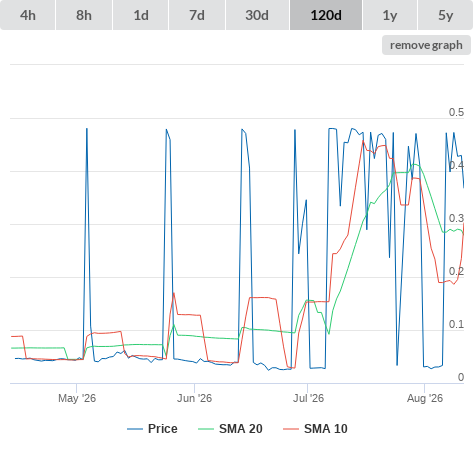This screenshot has height=455, width=474.
Task: Switch chart to 7d range
Action: point(197,15)
